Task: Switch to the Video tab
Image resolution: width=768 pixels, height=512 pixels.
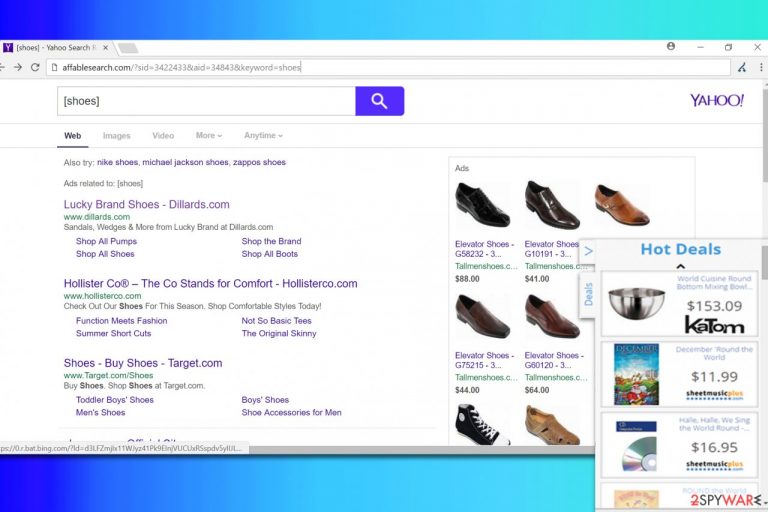Action: [163, 136]
